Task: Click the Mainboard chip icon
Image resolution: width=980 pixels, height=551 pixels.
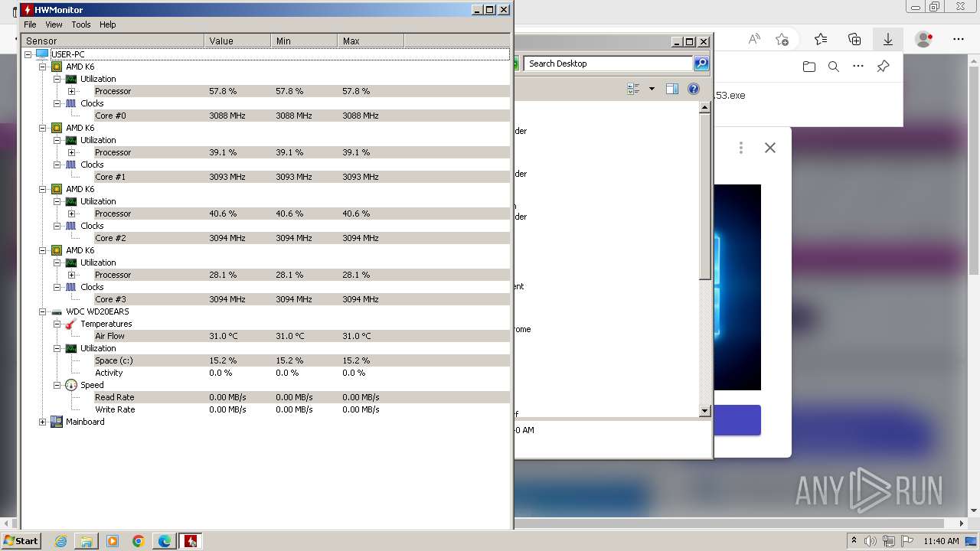Action: click(x=57, y=422)
